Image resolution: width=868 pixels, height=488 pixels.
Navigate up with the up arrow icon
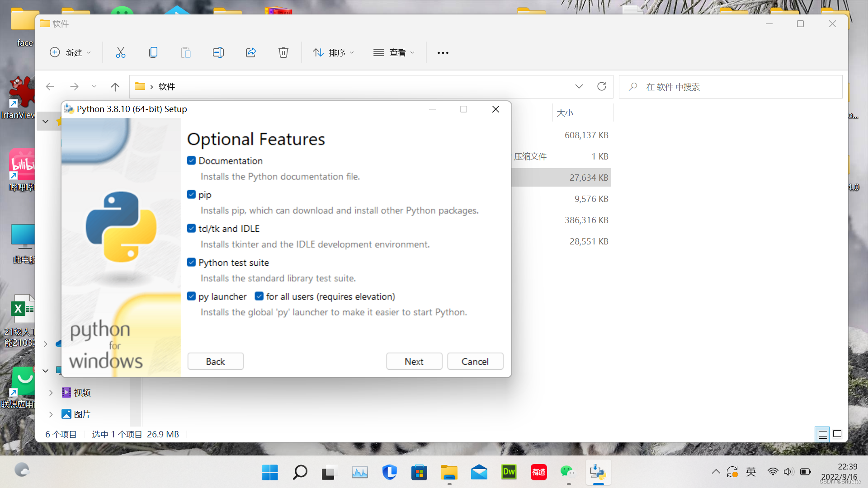coord(115,87)
